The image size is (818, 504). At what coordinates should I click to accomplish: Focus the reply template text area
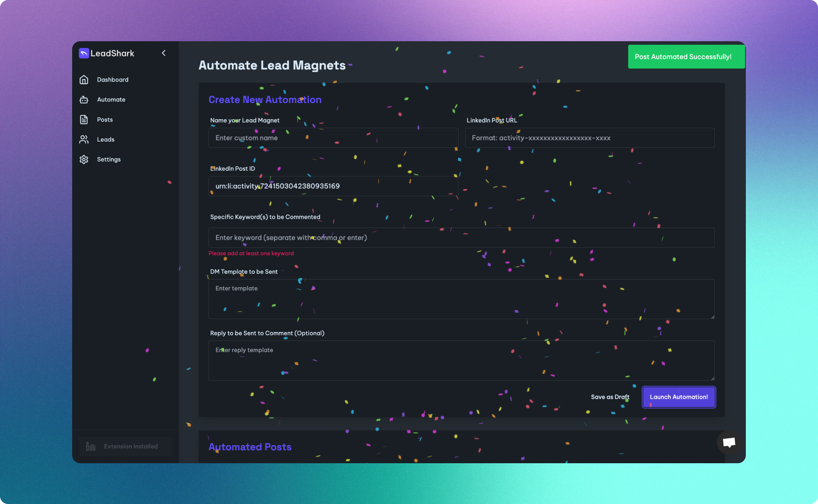coord(461,361)
